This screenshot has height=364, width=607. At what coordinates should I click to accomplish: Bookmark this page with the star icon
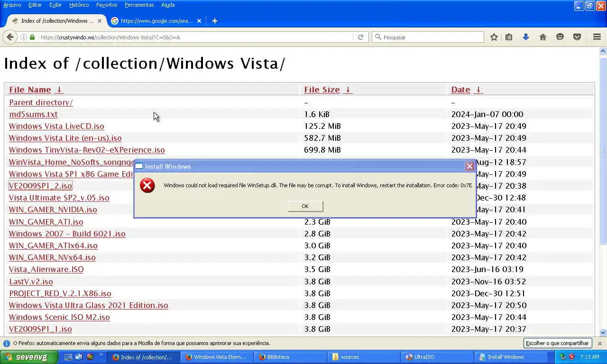coord(494,37)
